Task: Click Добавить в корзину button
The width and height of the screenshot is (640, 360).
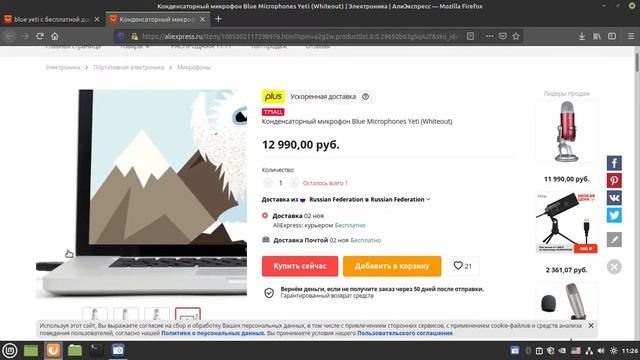Action: click(x=392, y=266)
